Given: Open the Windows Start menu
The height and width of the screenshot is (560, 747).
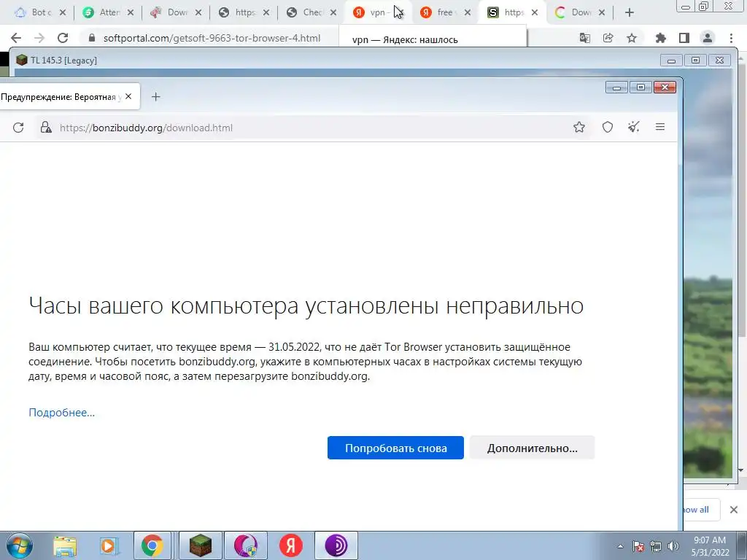Looking at the screenshot, I should point(20,545).
